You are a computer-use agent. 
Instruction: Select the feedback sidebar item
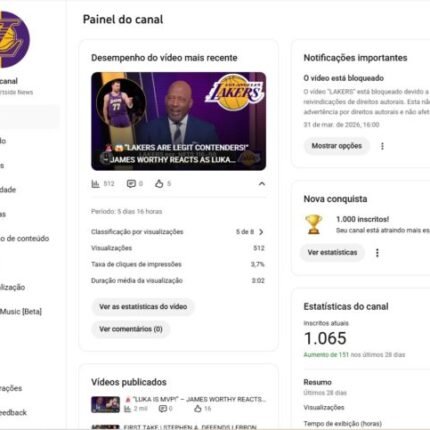(x=13, y=413)
